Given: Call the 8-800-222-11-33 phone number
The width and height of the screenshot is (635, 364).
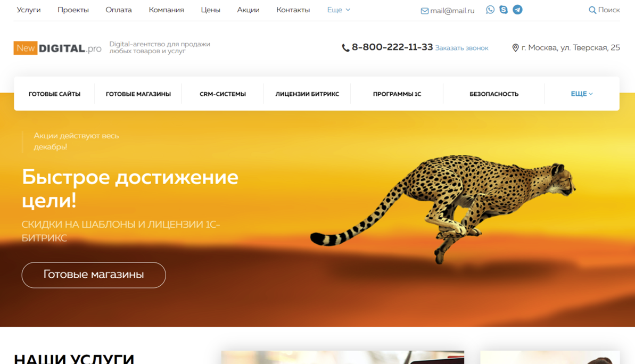Looking at the screenshot, I should pyautogui.click(x=392, y=47).
